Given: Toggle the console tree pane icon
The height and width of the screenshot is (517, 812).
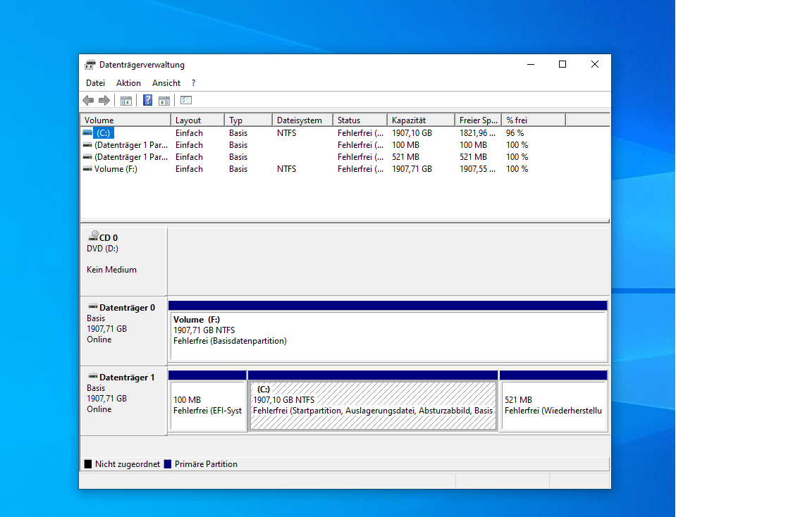Looking at the screenshot, I should click(x=126, y=101).
